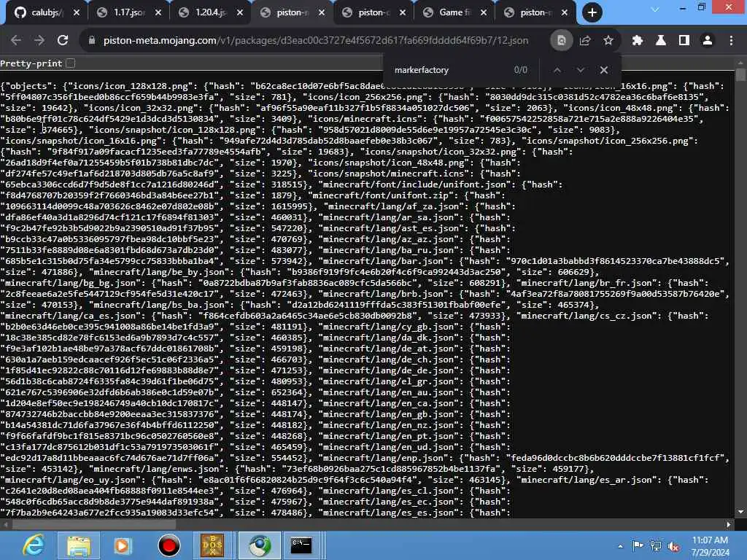The width and height of the screenshot is (747, 560).
Task: Reload the page with the refresh icon
Action: (63, 41)
